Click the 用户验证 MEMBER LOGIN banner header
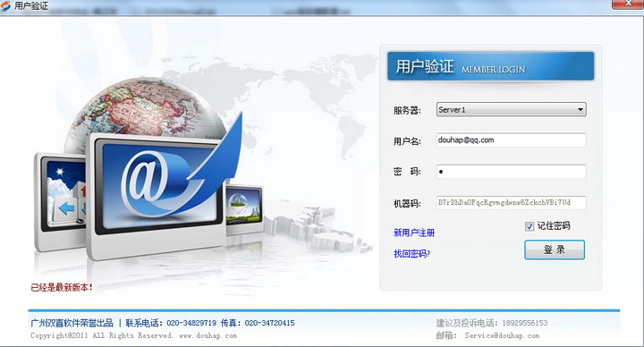 click(x=490, y=65)
